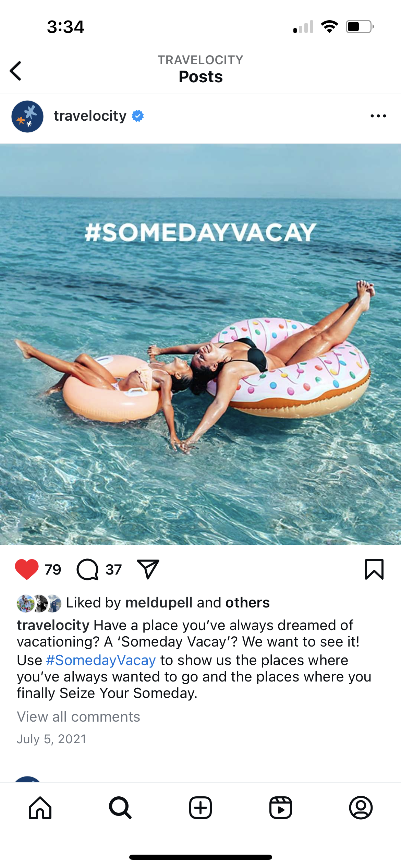The height and width of the screenshot is (868, 401).
Task: Open comments via speech bubble icon
Action: (87, 569)
